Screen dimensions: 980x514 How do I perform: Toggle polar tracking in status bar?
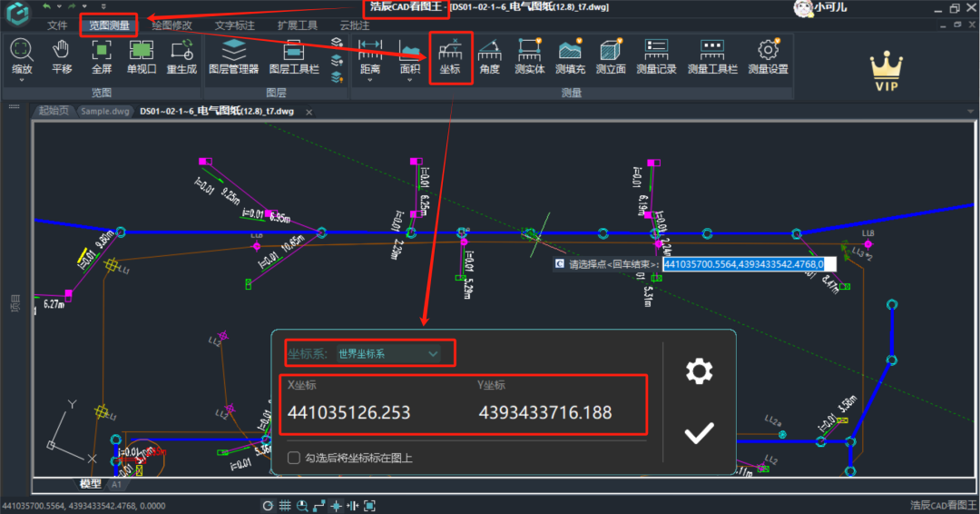click(x=268, y=506)
